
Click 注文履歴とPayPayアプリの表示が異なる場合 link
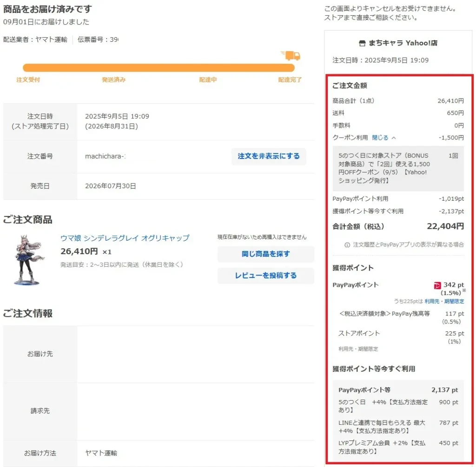tap(408, 244)
